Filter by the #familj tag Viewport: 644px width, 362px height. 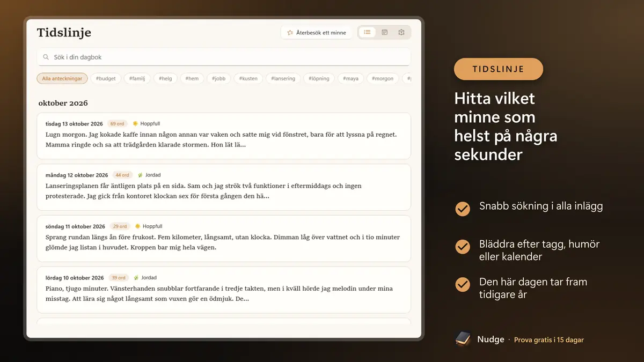(x=137, y=78)
